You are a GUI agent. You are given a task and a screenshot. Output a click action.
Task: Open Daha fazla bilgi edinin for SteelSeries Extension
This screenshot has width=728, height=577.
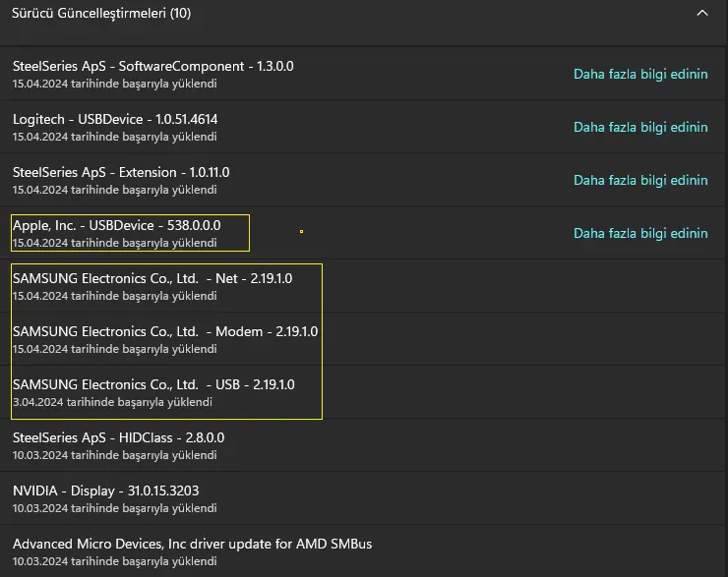pyautogui.click(x=640, y=180)
